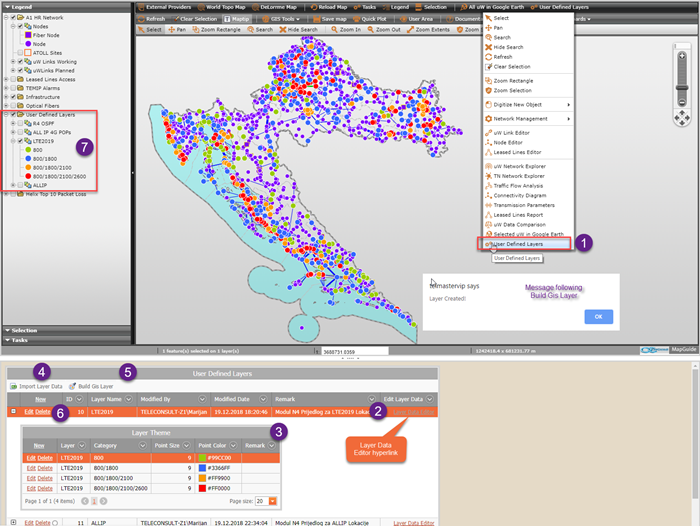Click the Reload Map icon

point(313,7)
